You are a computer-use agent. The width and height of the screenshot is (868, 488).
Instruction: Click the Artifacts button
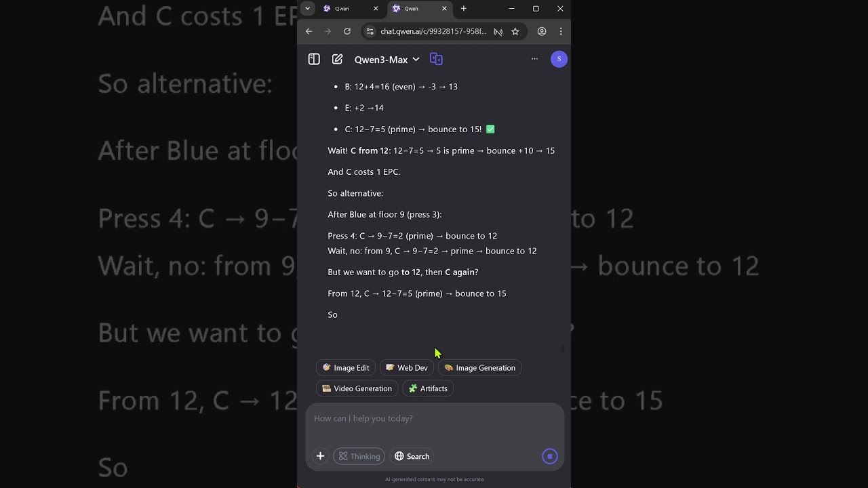click(x=428, y=388)
